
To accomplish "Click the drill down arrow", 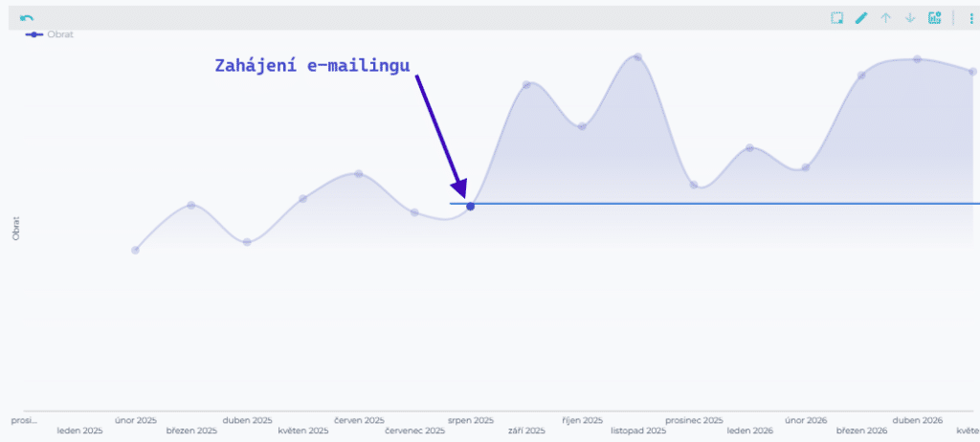I will 910,18.
